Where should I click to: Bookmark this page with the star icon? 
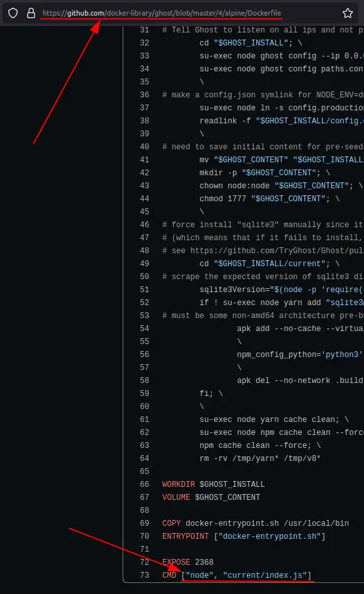347,13
